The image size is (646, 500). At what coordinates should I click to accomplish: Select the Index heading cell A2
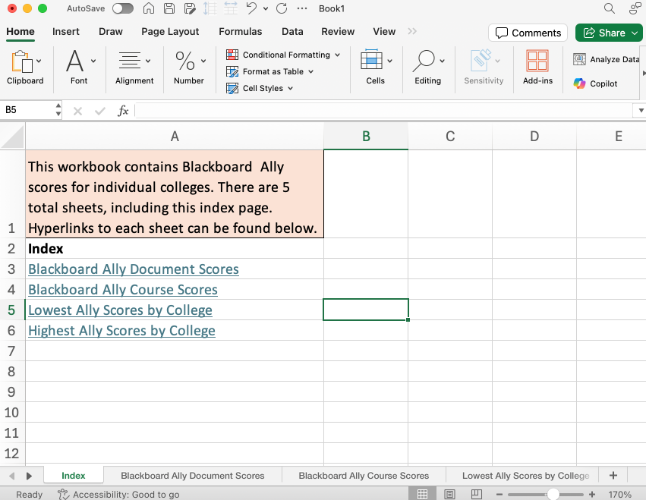point(175,249)
